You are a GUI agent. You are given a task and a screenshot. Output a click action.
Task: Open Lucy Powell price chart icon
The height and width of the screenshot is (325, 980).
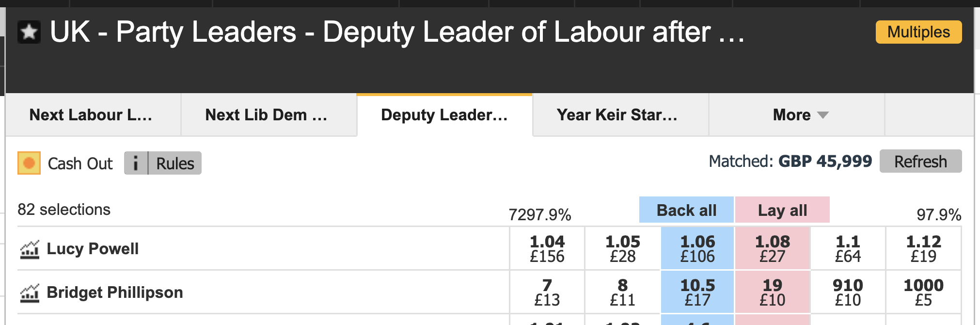pos(30,249)
